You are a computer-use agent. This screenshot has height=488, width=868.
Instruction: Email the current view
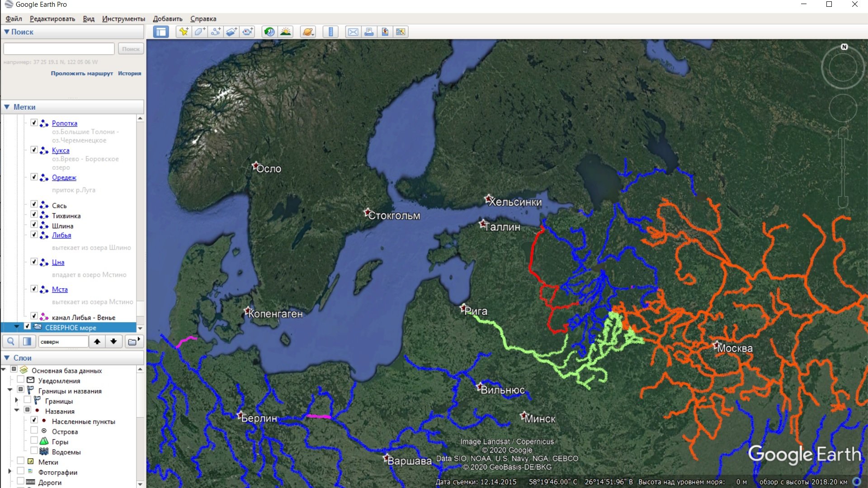pyautogui.click(x=353, y=32)
